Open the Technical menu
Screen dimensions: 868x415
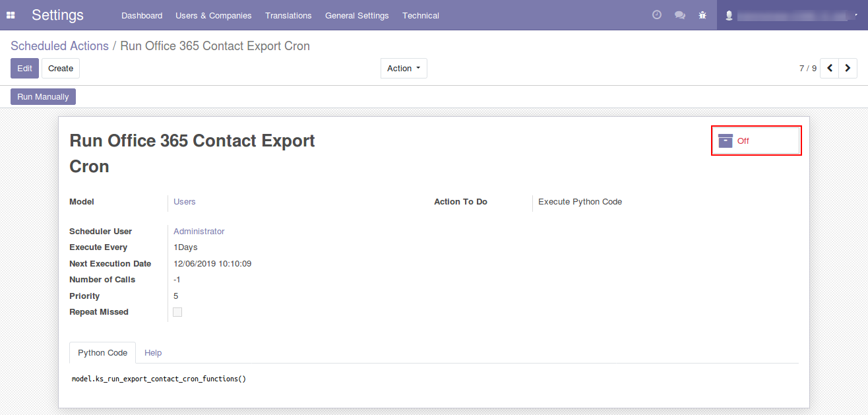(x=420, y=15)
